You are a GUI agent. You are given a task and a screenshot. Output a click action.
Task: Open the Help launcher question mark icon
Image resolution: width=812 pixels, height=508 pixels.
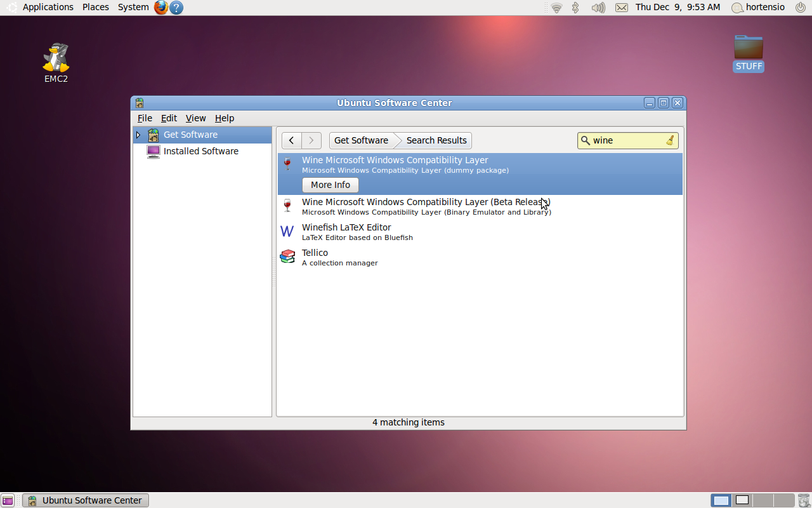tap(176, 8)
